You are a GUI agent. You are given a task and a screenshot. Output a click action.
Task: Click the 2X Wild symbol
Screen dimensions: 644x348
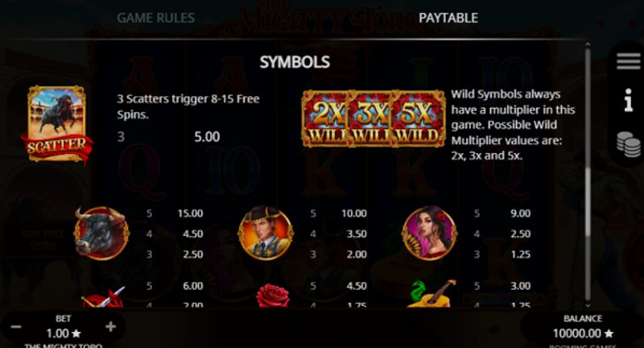tap(325, 119)
